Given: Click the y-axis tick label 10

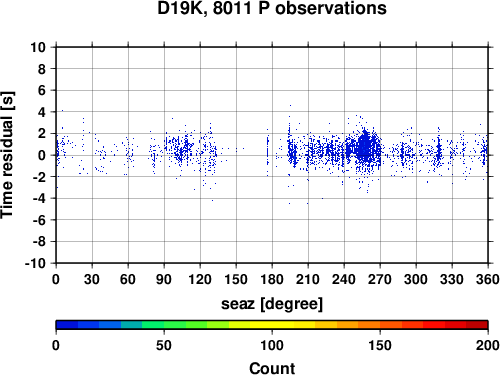Looking at the screenshot, I should [x=38, y=47].
